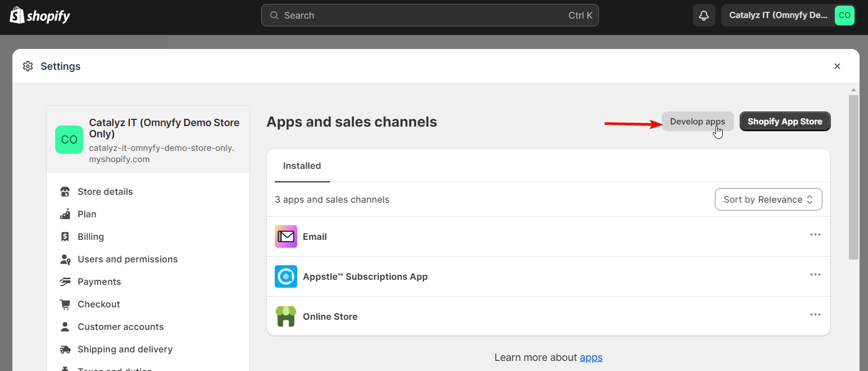Click the Customer accounts person icon
Screen dimensions: 868x371
pyautogui.click(x=65, y=327)
